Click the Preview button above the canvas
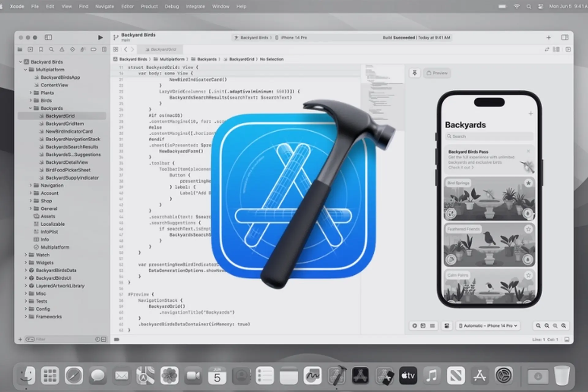This screenshot has width=588, height=392. coord(437,73)
